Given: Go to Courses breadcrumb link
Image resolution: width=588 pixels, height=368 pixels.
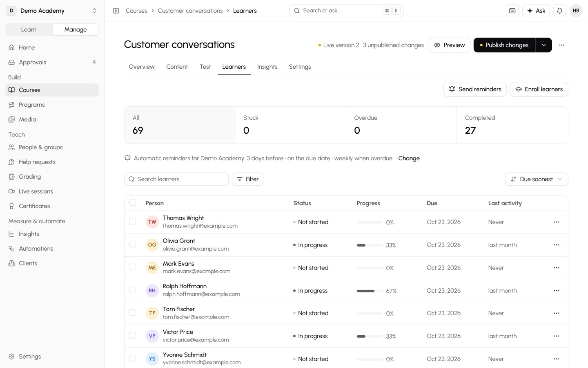Looking at the screenshot, I should click(136, 11).
